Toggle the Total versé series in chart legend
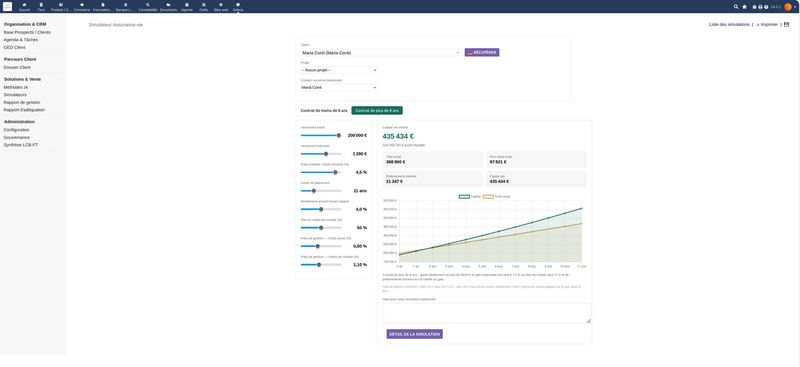This screenshot has width=800, height=367. click(x=496, y=197)
